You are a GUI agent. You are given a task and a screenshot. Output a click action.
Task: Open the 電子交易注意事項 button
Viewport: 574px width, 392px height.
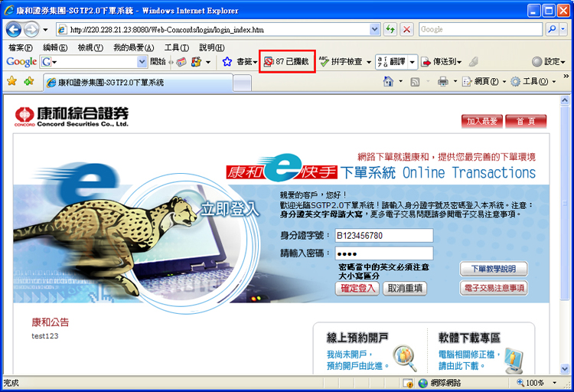click(494, 288)
